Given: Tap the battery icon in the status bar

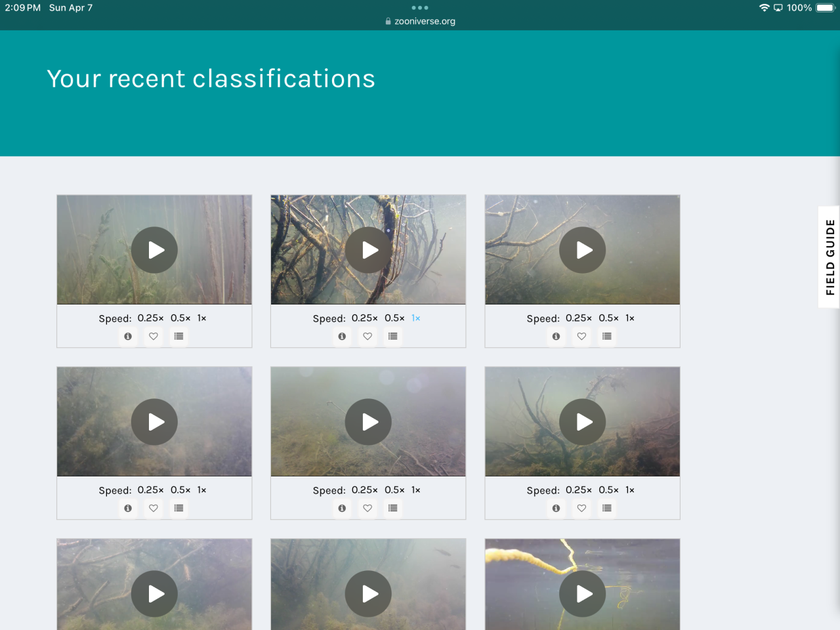Looking at the screenshot, I should (826, 8).
